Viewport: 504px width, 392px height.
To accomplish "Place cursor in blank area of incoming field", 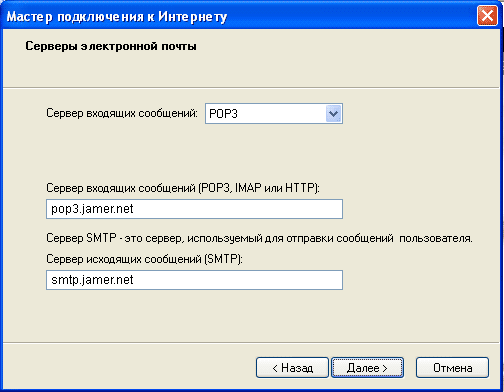I will [x=240, y=209].
